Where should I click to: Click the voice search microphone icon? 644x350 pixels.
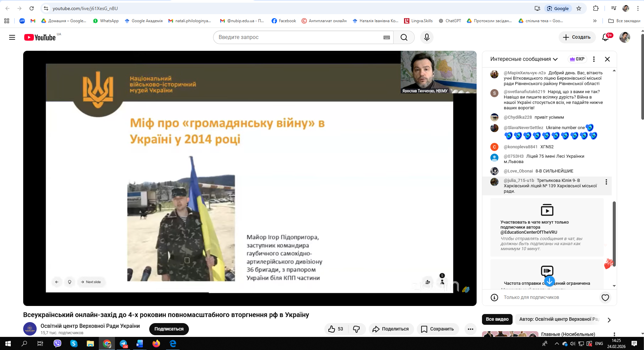click(427, 37)
